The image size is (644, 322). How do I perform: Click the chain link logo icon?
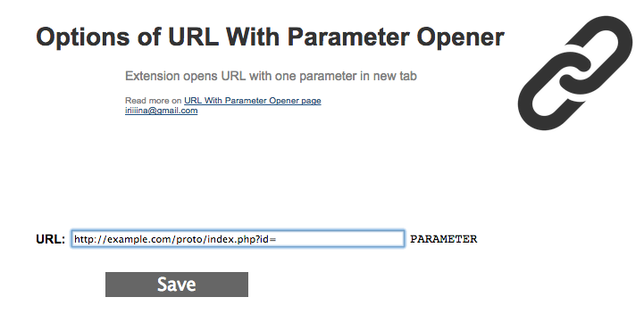click(575, 73)
